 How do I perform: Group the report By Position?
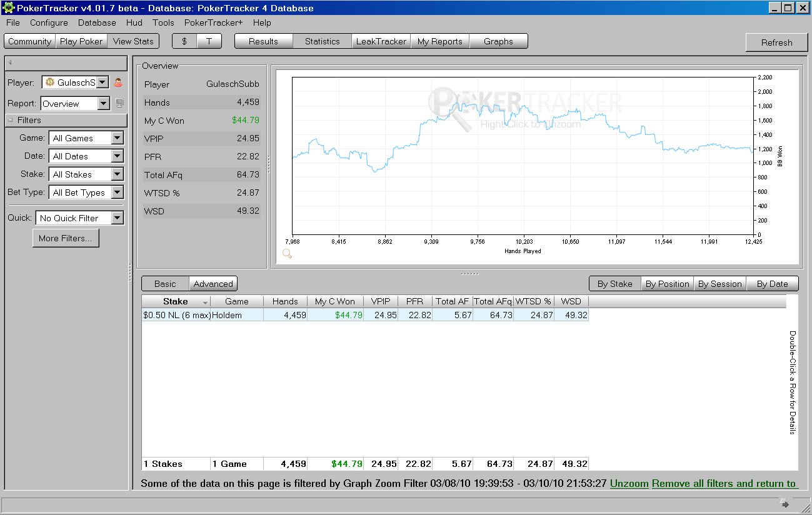tap(668, 284)
